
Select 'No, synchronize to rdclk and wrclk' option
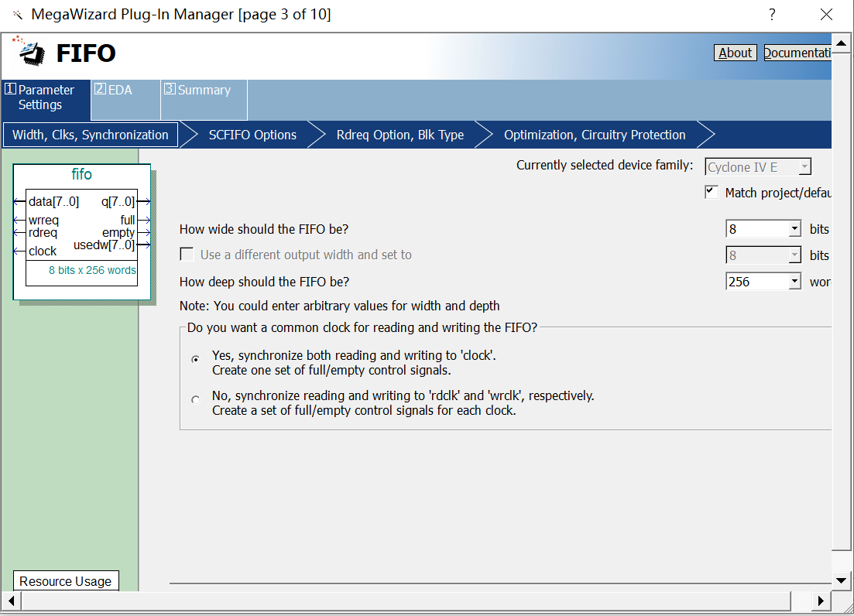pos(196,399)
